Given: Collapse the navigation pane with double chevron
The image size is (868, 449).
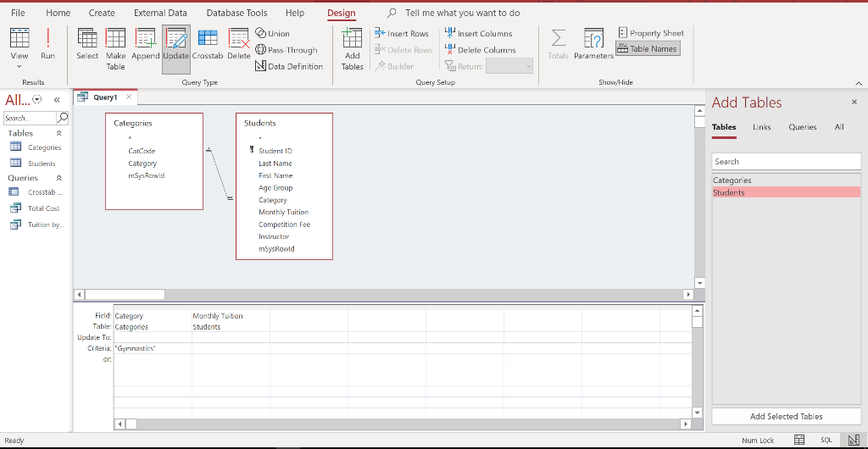Looking at the screenshot, I should click(x=57, y=100).
